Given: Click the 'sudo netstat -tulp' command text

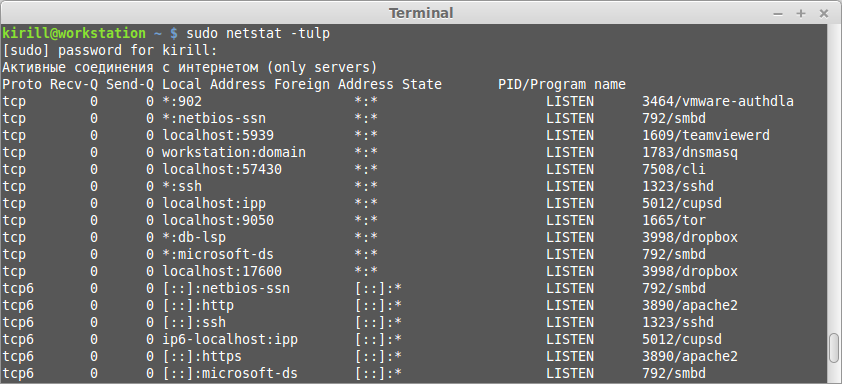Looking at the screenshot, I should pos(258,33).
